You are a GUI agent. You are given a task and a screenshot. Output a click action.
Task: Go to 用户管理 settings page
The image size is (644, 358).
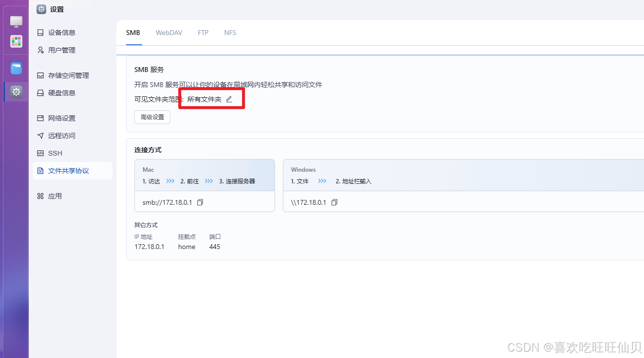[73, 50]
